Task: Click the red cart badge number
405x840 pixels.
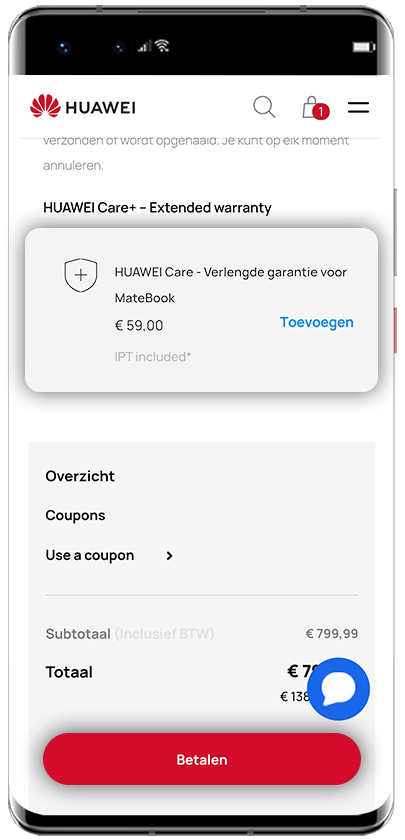Action: click(x=320, y=112)
